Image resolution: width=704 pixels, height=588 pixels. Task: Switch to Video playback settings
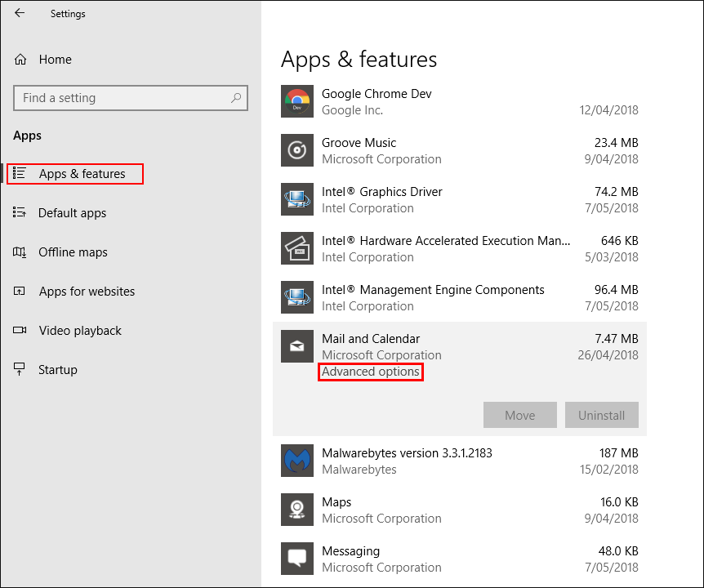pos(80,331)
